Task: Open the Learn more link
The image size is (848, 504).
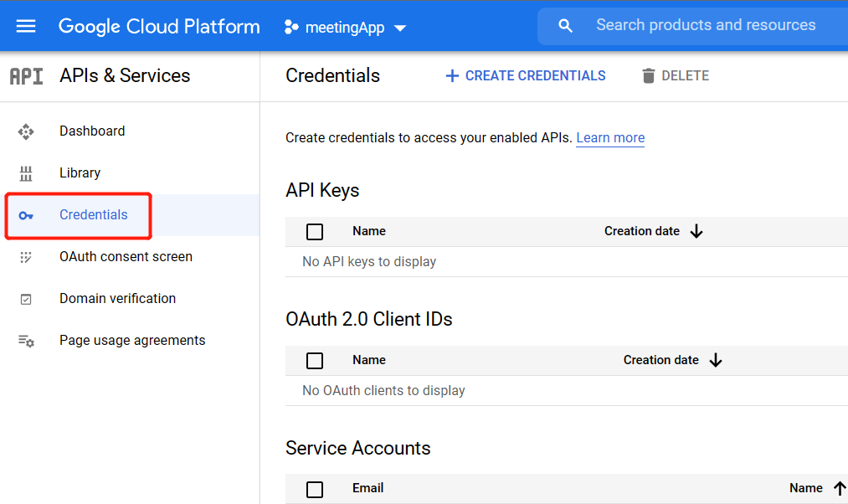Action: click(610, 138)
